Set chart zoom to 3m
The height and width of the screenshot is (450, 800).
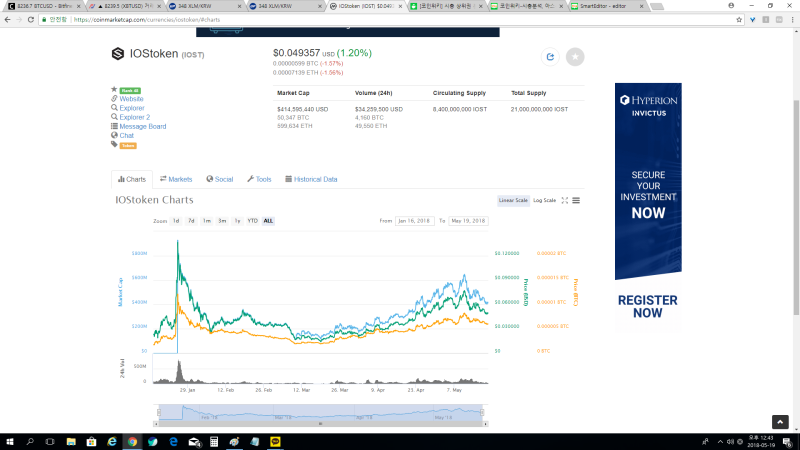222,221
